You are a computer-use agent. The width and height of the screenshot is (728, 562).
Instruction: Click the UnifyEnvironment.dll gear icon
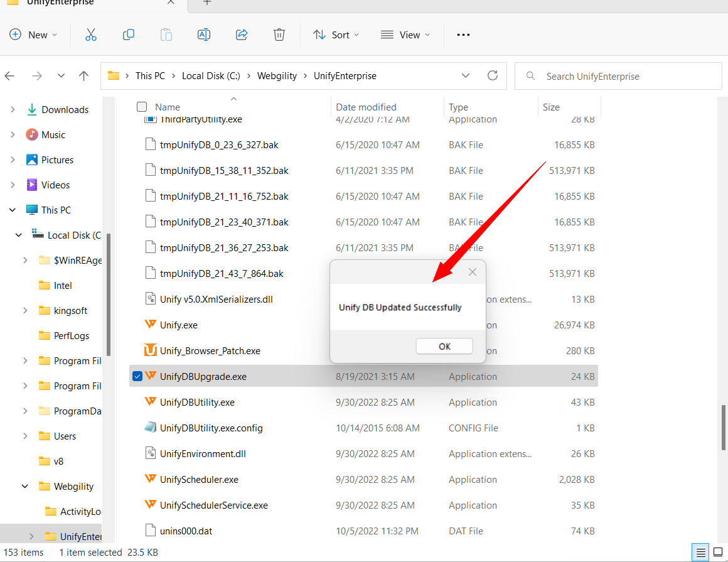[x=151, y=453]
